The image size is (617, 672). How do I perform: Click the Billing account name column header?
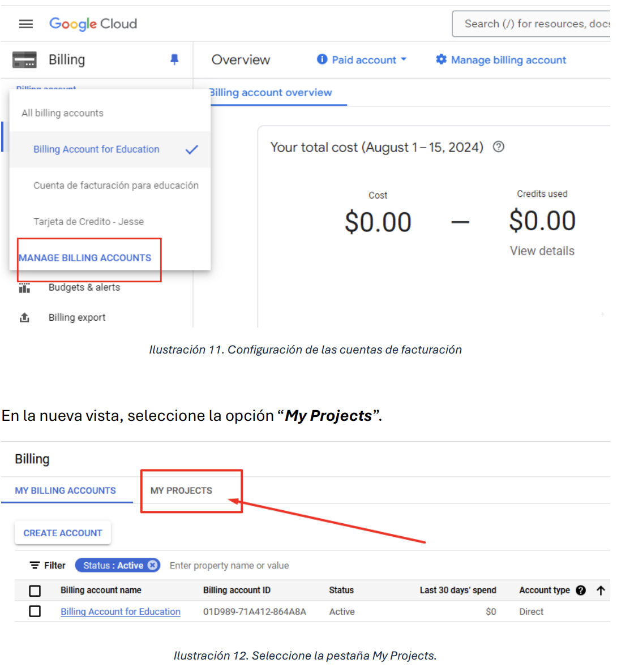(x=101, y=591)
